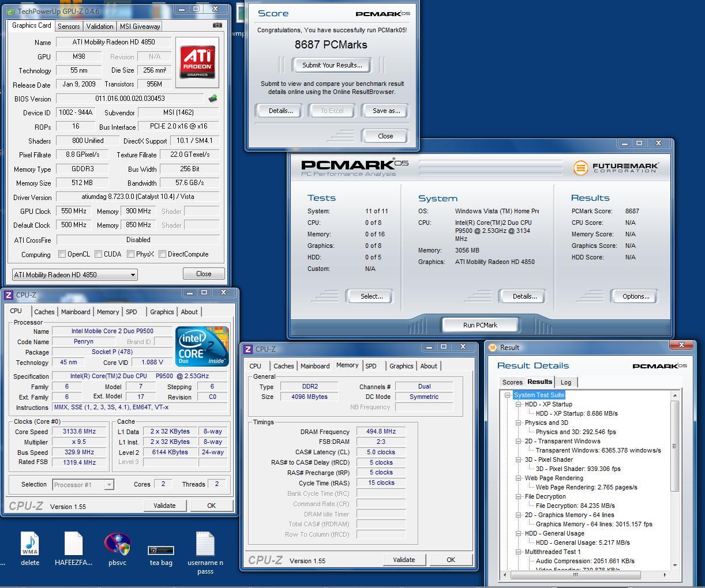
Task: Click the ATI Radeon logo in GPU-Z
Action: pos(197,62)
